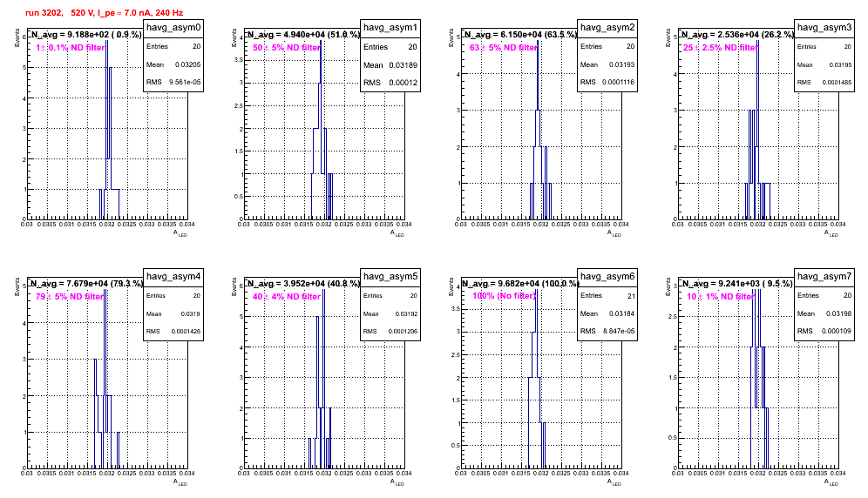Pick the magenta '100% (No filter)' label
This screenshot has width=868, height=498.
pos(504,296)
